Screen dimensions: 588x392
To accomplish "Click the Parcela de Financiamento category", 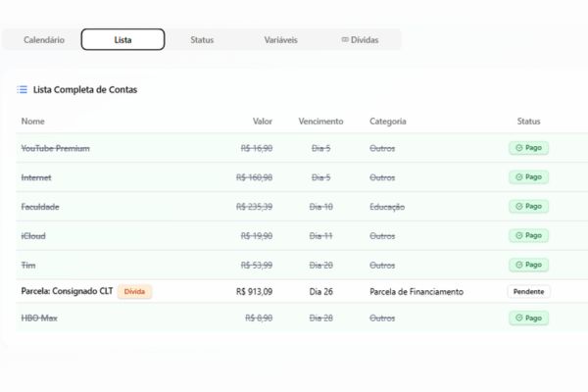I will point(416,291).
